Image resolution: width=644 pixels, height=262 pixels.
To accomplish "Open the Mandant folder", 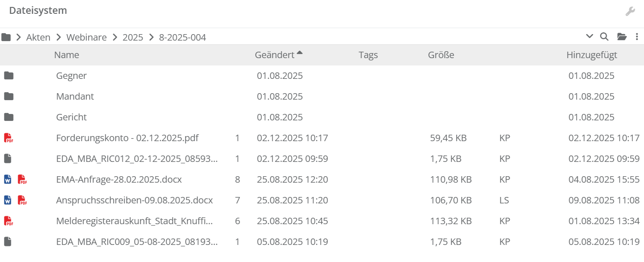I will [x=75, y=96].
